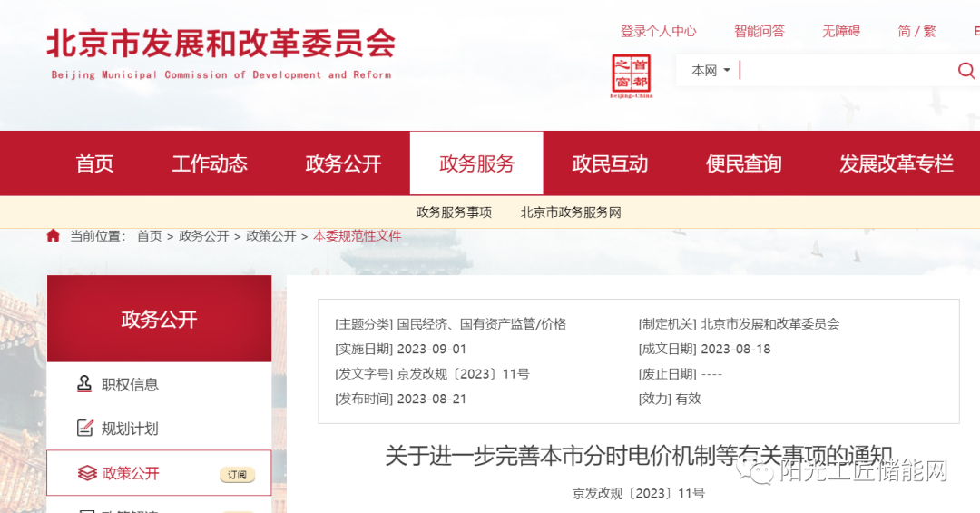980x513 pixels.
Task: Click 首页 in breadcrumb trail
Action: click(150, 236)
